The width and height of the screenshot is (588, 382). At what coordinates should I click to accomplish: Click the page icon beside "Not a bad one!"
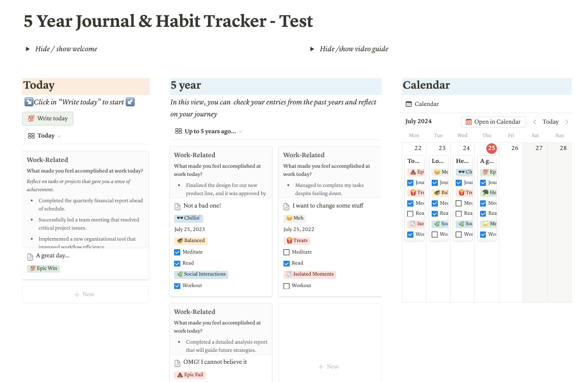178,206
